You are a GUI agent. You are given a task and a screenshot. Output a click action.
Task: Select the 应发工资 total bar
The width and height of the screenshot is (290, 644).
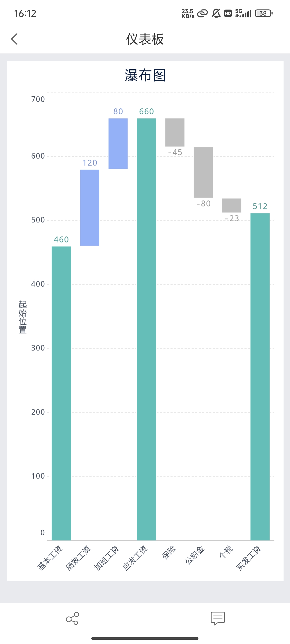tap(146, 329)
